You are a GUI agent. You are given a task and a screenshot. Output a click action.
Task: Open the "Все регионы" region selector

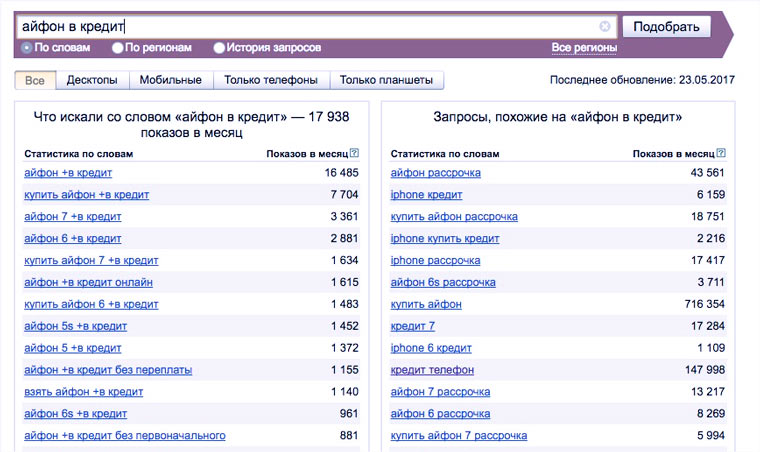(584, 47)
